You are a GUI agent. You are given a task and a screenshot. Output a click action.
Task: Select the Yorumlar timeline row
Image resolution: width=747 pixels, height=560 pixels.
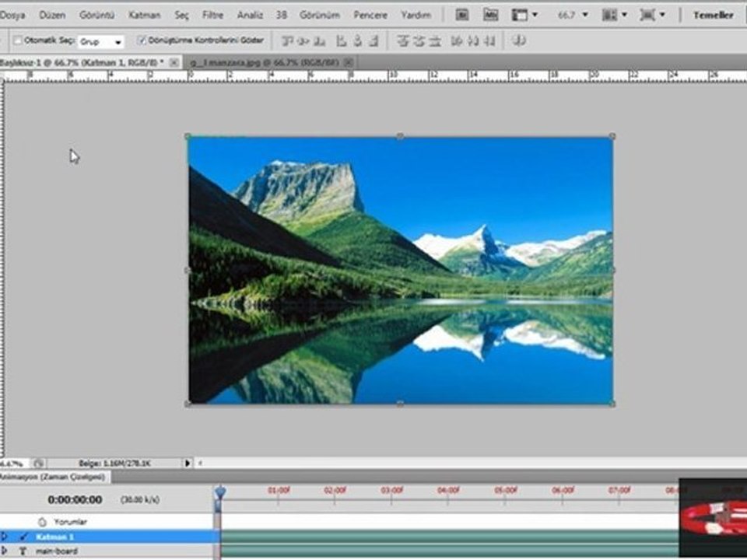coord(110,522)
